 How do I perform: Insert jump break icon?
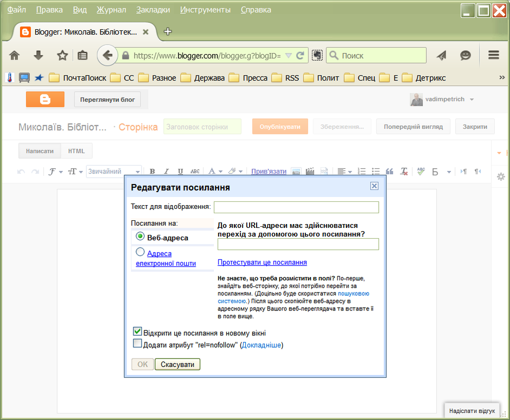[x=324, y=171]
